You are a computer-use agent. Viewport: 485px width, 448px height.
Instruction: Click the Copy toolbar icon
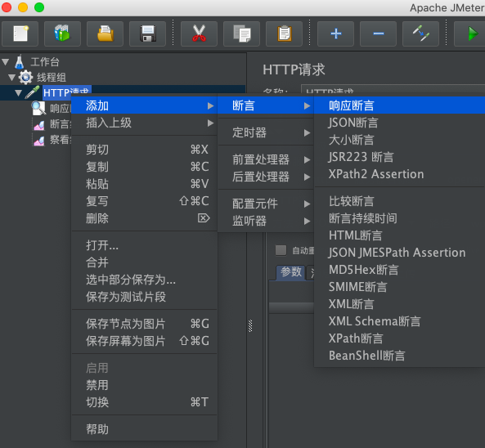tap(241, 34)
